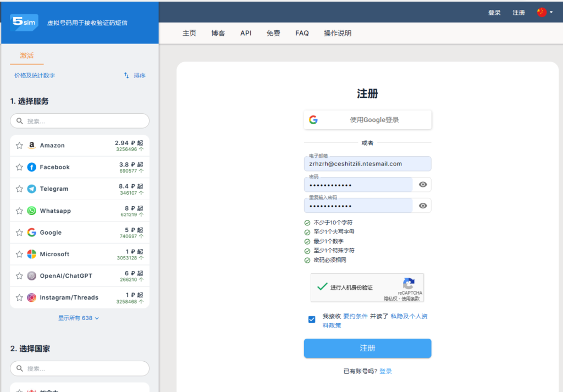Open the language flag dropdown
Viewport: 563px width, 392px height.
coord(544,12)
